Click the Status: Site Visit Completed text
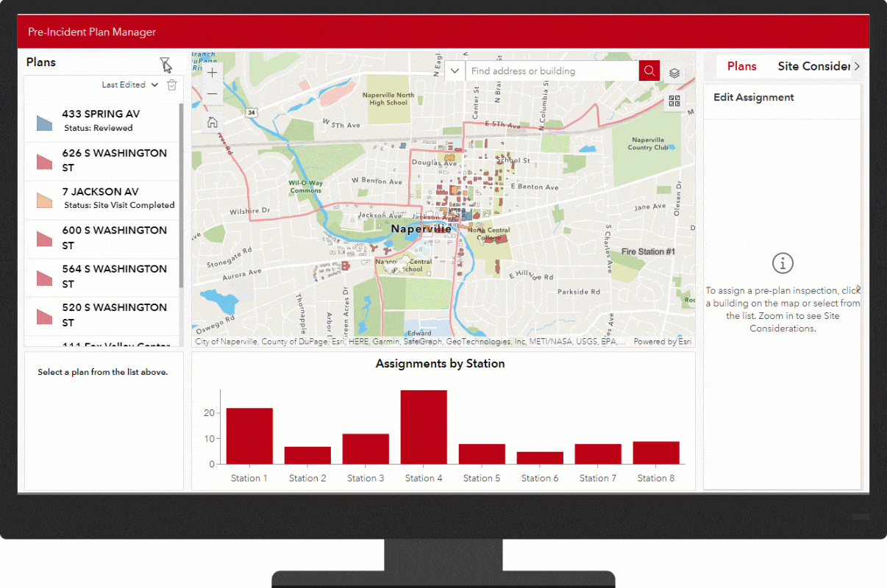The height and width of the screenshot is (588, 887). click(119, 205)
